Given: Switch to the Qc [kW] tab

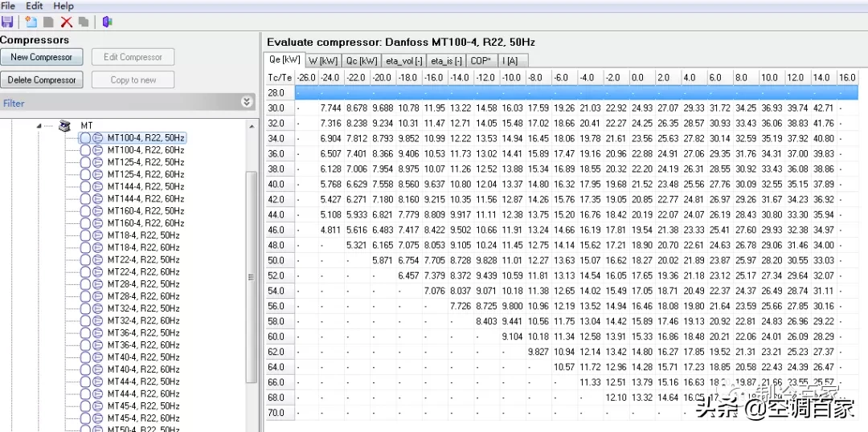Looking at the screenshot, I should click(362, 61).
